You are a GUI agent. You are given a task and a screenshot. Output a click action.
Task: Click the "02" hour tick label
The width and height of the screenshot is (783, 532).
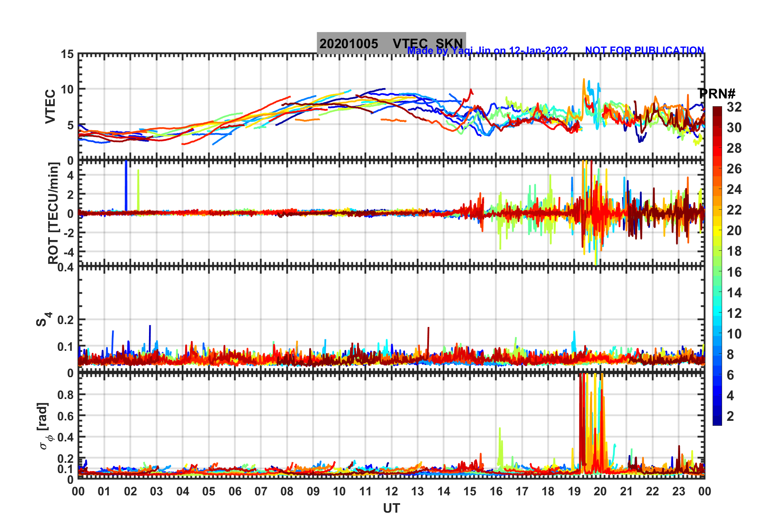[x=130, y=491]
